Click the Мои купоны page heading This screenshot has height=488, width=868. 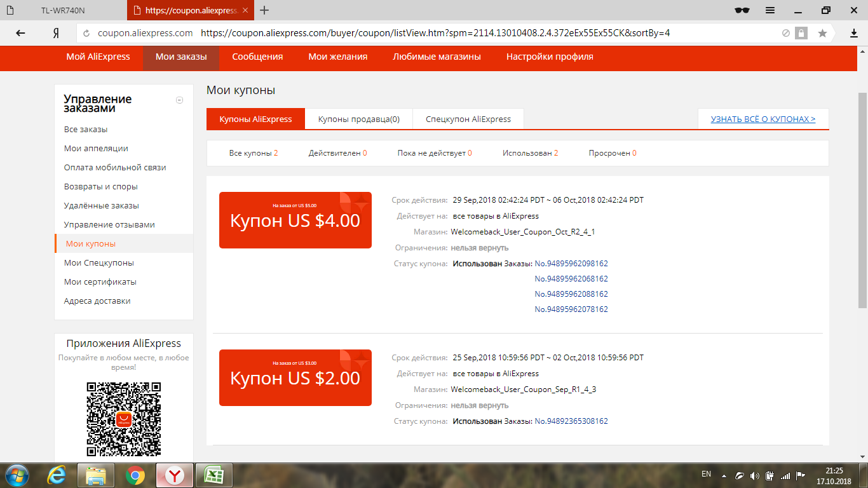241,90
